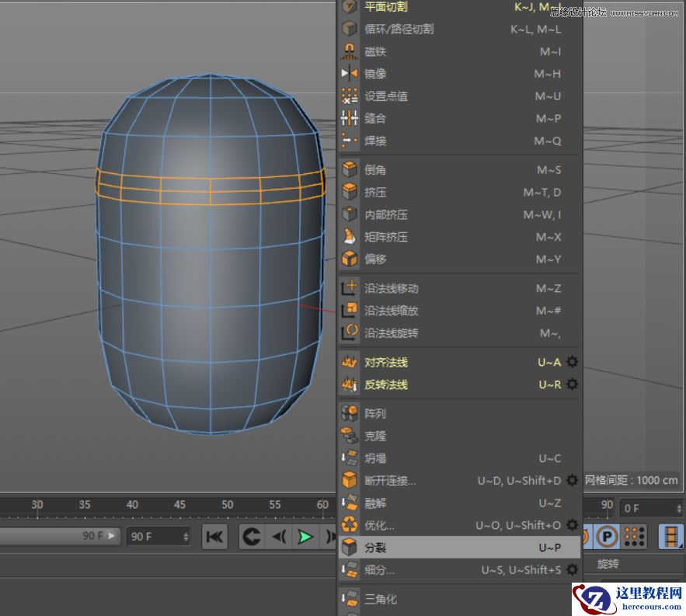The image size is (686, 616).
Task: Select the 挤压 (Extrude) tool icon
Action: click(350, 192)
